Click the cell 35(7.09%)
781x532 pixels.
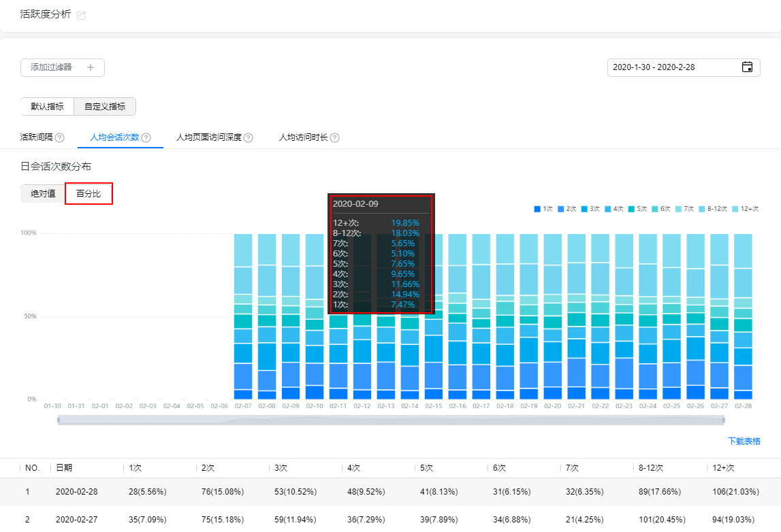[x=148, y=520]
